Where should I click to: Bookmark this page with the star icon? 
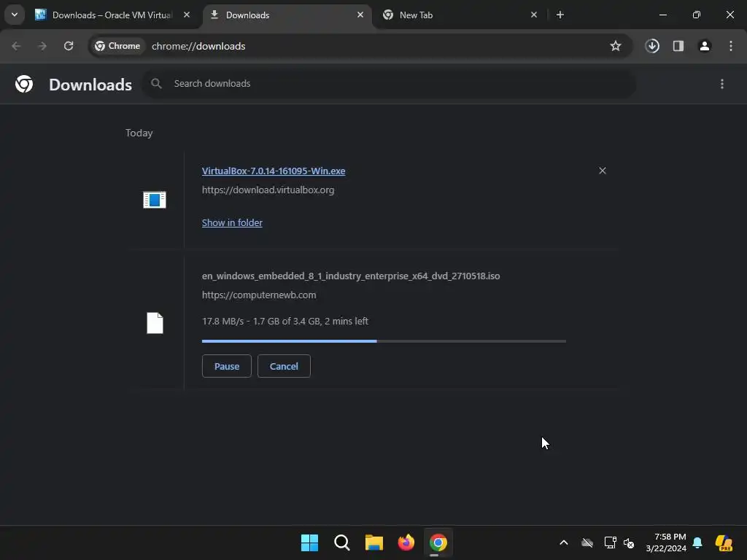(616, 46)
